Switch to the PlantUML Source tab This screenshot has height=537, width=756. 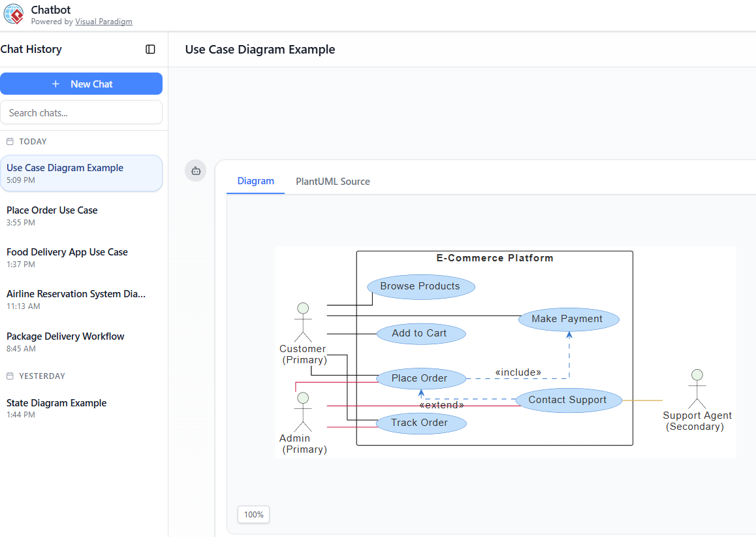point(332,181)
